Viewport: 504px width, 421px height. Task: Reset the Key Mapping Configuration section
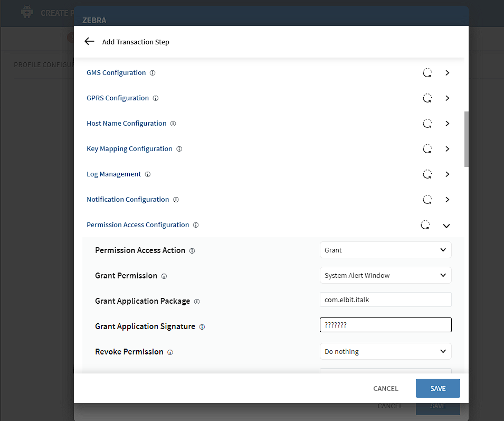coord(427,149)
